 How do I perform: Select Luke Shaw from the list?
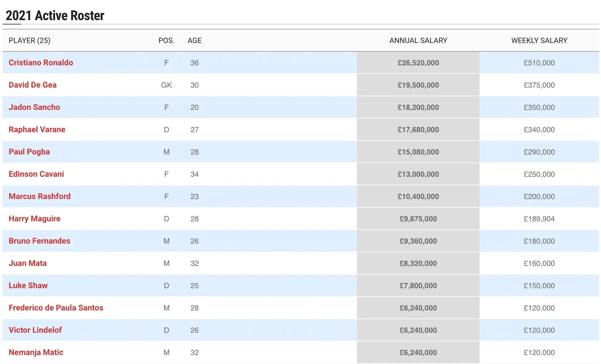pyautogui.click(x=28, y=285)
